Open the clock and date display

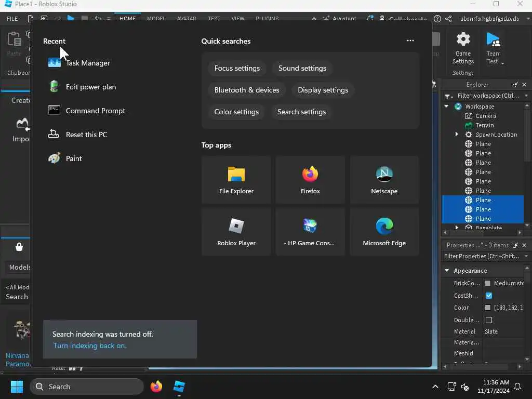tap(493, 387)
